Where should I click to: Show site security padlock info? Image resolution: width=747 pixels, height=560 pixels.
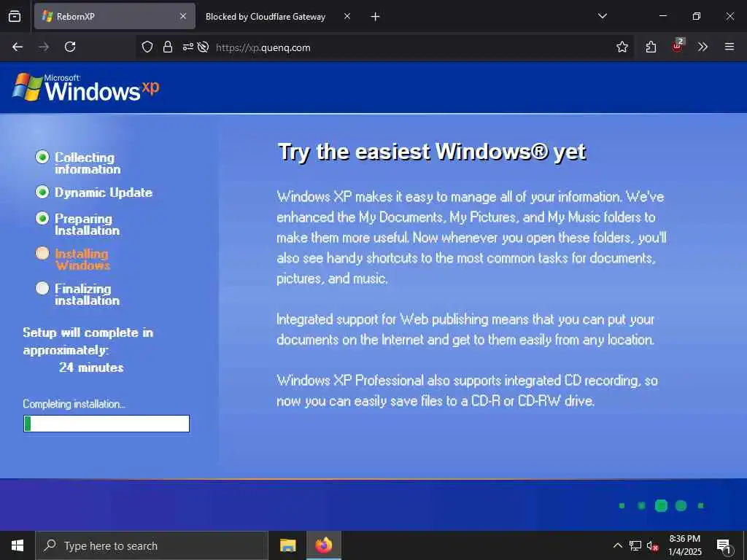[167, 47]
